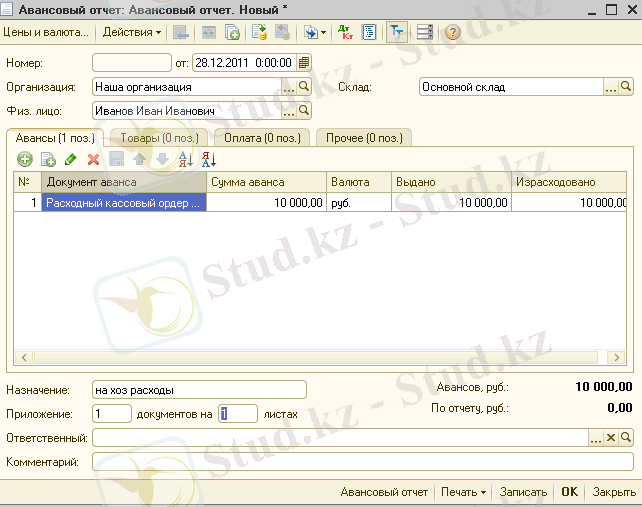Open the calendar picker beside the date

point(304,62)
